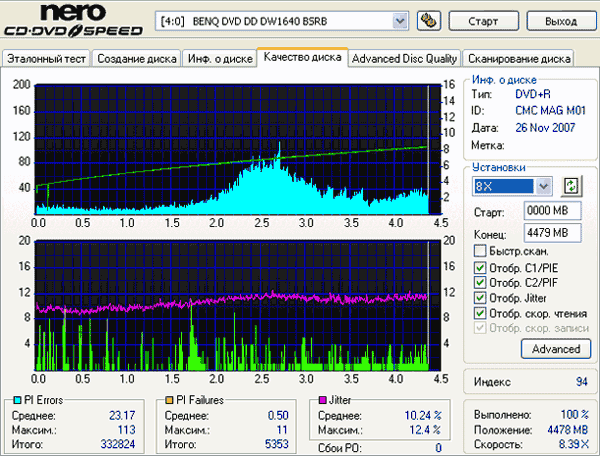Image resolution: width=600 pixels, height=456 pixels.
Task: Click the Сбои PO value 0
Action: [x=439, y=448]
